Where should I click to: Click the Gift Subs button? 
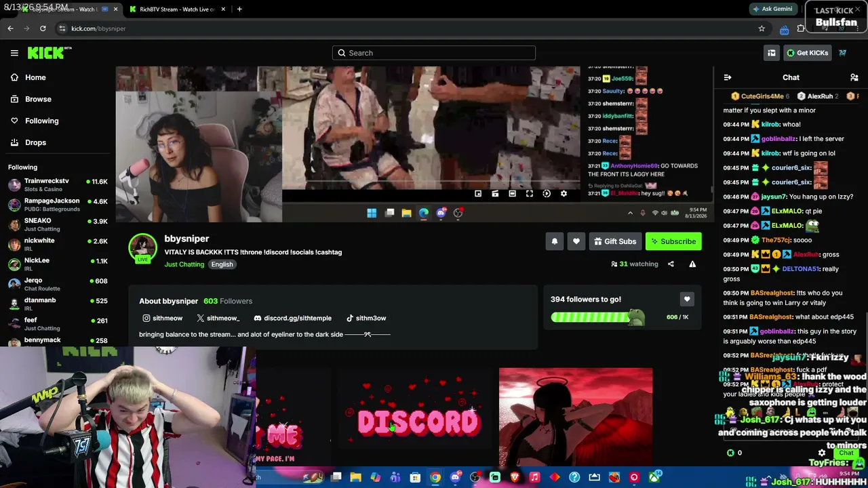tap(615, 241)
